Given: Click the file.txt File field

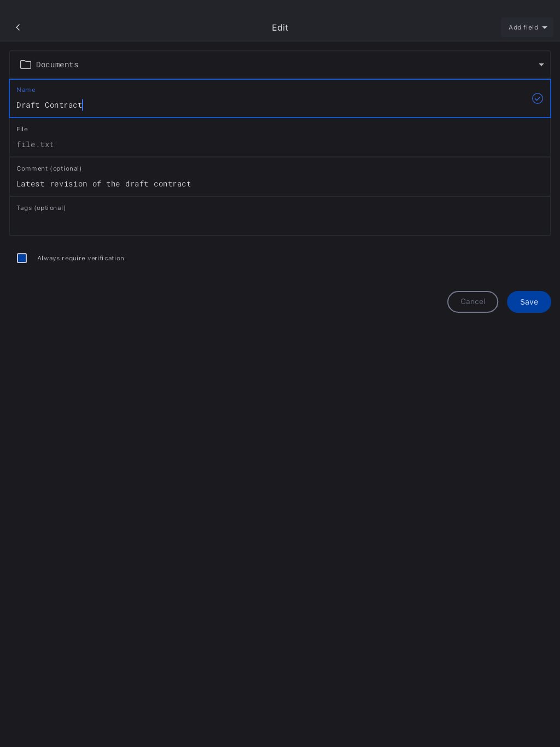Looking at the screenshot, I should pyautogui.click(x=219, y=144).
